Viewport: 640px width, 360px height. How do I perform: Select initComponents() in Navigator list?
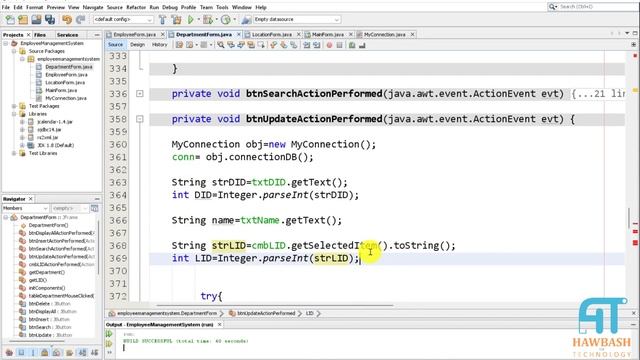pyautogui.click(x=47, y=288)
